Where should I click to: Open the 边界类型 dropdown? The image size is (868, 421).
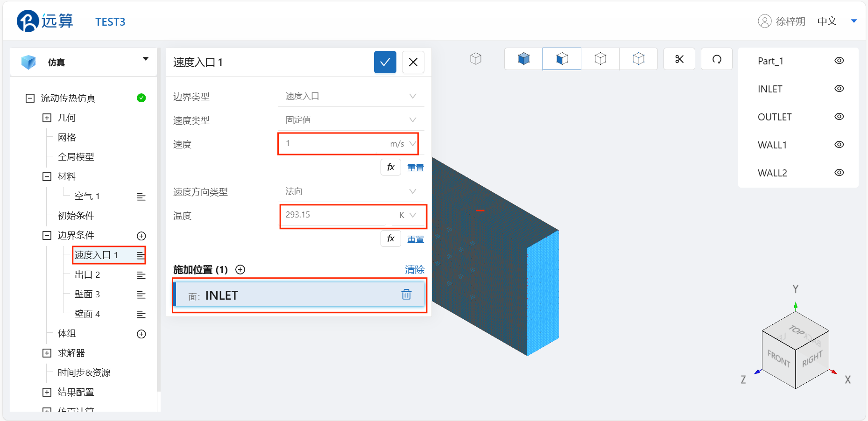(x=351, y=96)
